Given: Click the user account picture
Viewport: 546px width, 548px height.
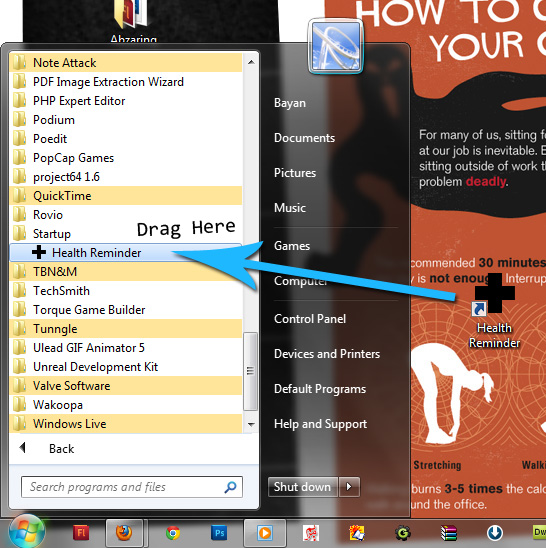Looking at the screenshot, I should point(335,46).
